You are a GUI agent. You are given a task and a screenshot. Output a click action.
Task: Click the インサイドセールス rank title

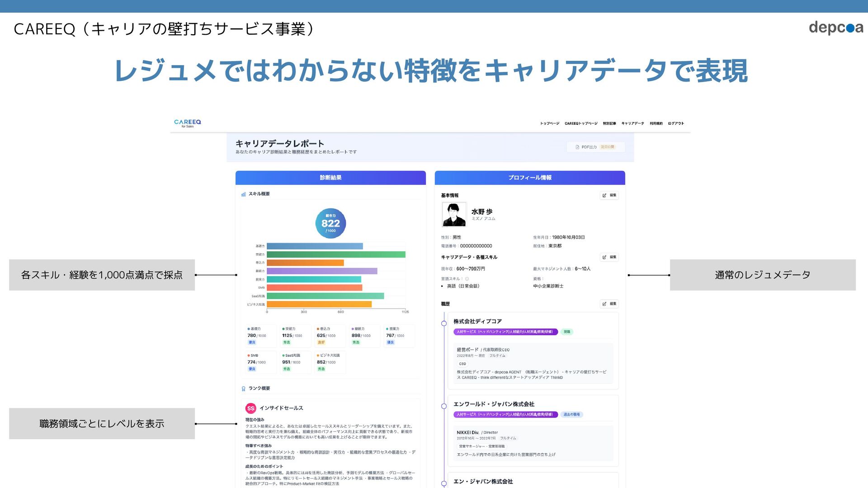click(x=281, y=408)
